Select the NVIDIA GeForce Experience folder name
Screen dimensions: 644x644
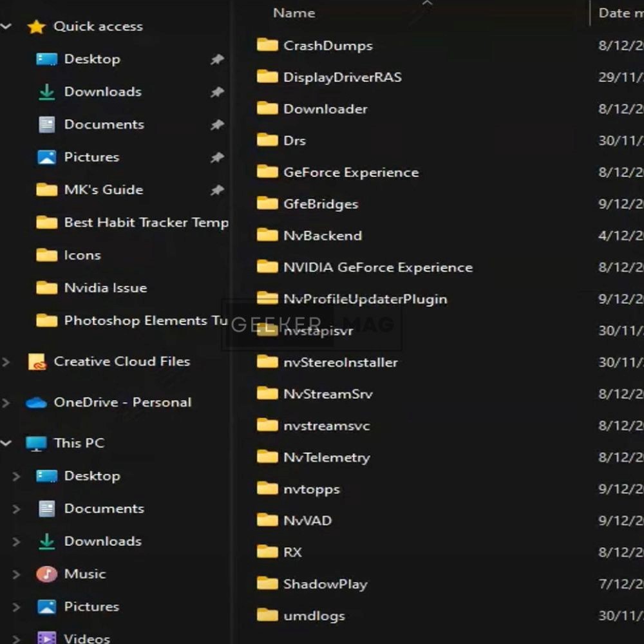pos(378,267)
